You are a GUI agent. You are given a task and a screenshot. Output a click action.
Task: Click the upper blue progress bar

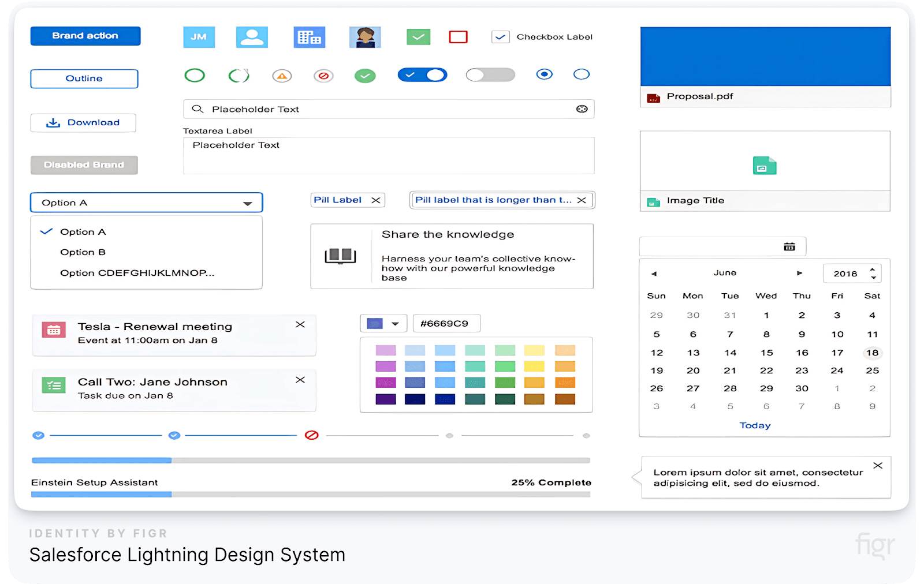(x=311, y=461)
